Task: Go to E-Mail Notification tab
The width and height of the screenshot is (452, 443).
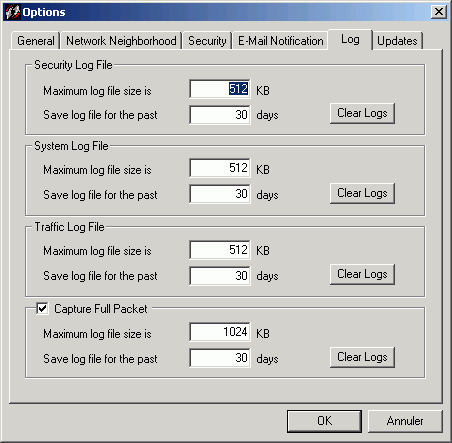Action: pyautogui.click(x=280, y=41)
